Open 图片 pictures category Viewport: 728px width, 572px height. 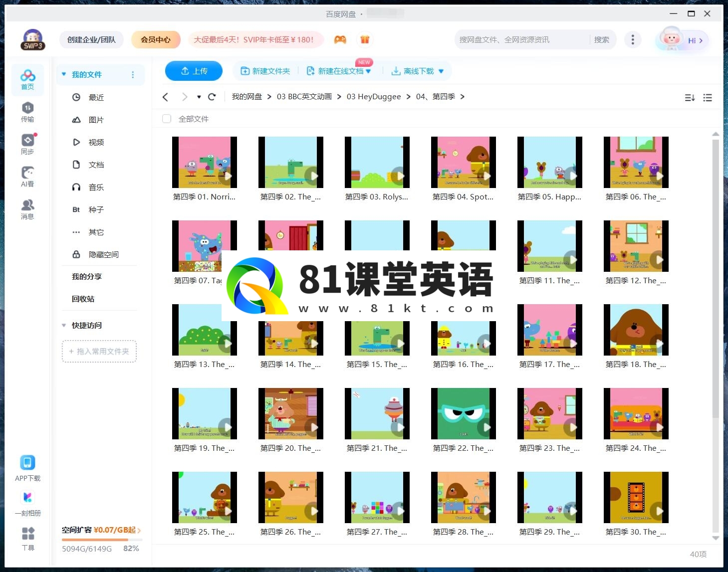pyautogui.click(x=96, y=120)
